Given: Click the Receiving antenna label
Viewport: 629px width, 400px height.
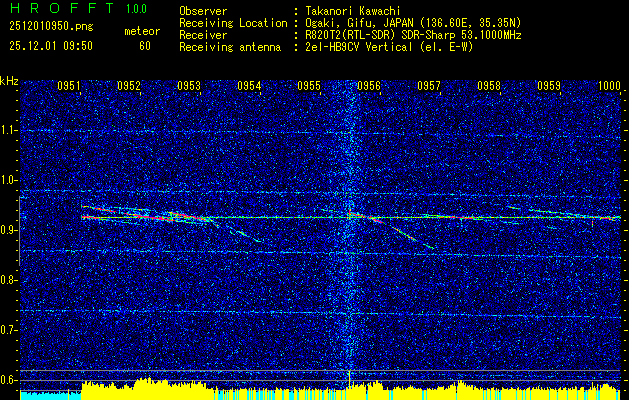Looking at the screenshot, I should coord(230,47).
